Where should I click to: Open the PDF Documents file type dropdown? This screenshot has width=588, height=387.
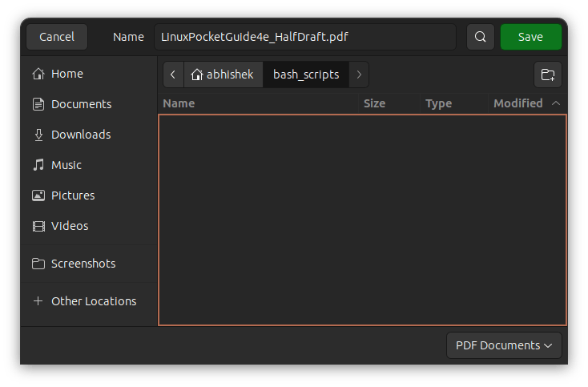click(x=504, y=345)
